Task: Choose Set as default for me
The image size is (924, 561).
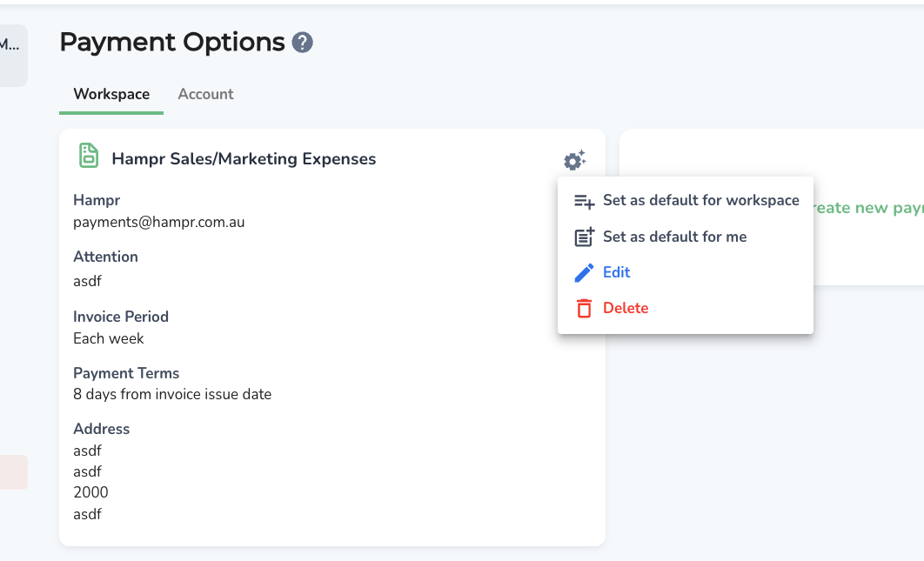Action: [x=686, y=237]
